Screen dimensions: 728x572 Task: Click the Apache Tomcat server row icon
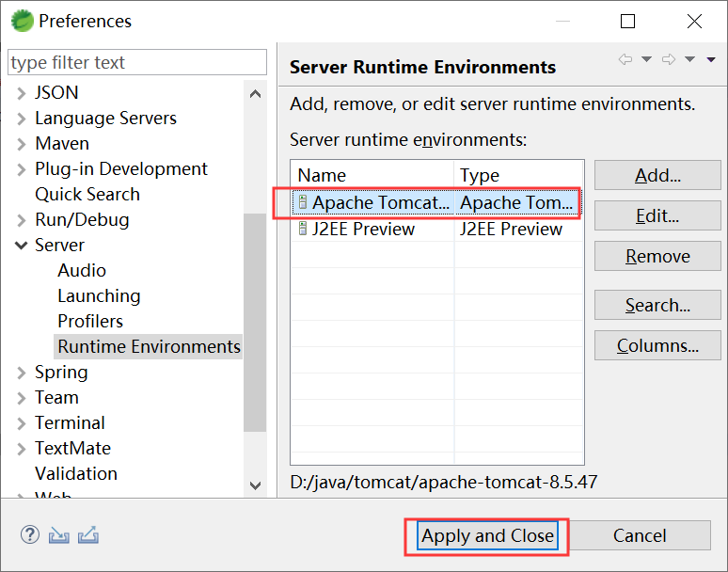pyautogui.click(x=303, y=202)
